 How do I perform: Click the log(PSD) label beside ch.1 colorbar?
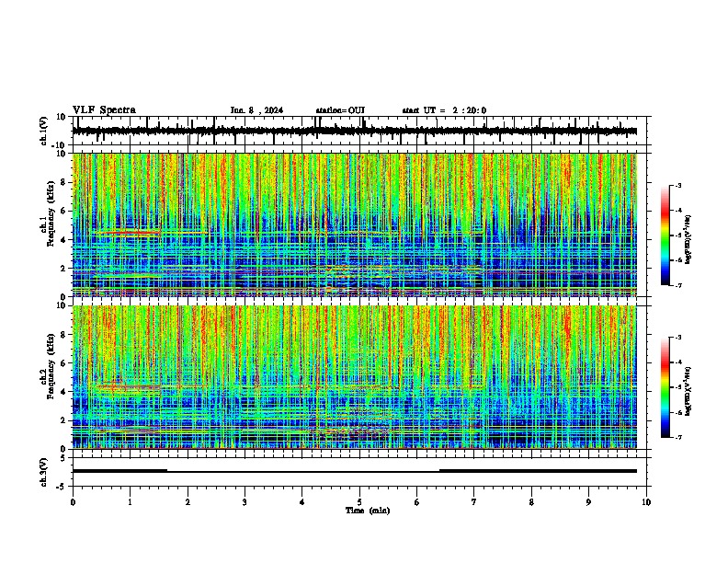(688, 240)
